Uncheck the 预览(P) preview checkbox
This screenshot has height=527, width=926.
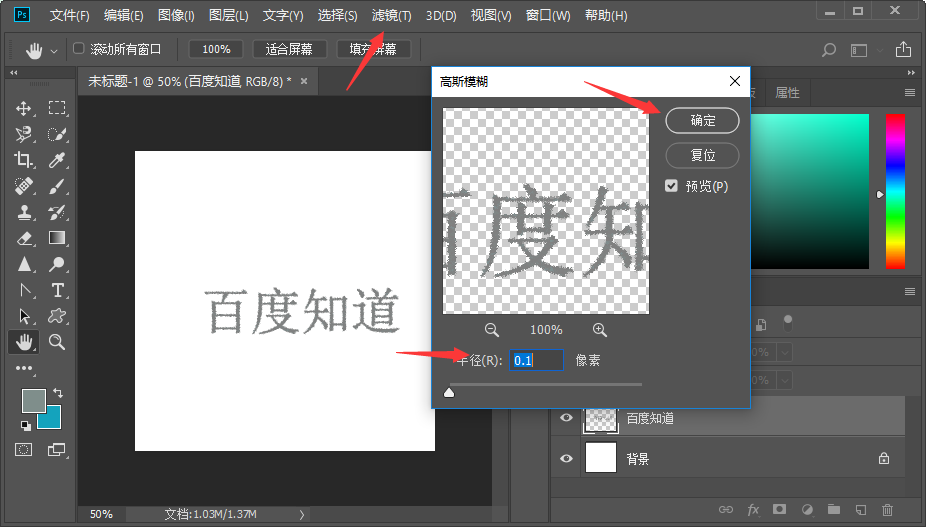coord(671,186)
